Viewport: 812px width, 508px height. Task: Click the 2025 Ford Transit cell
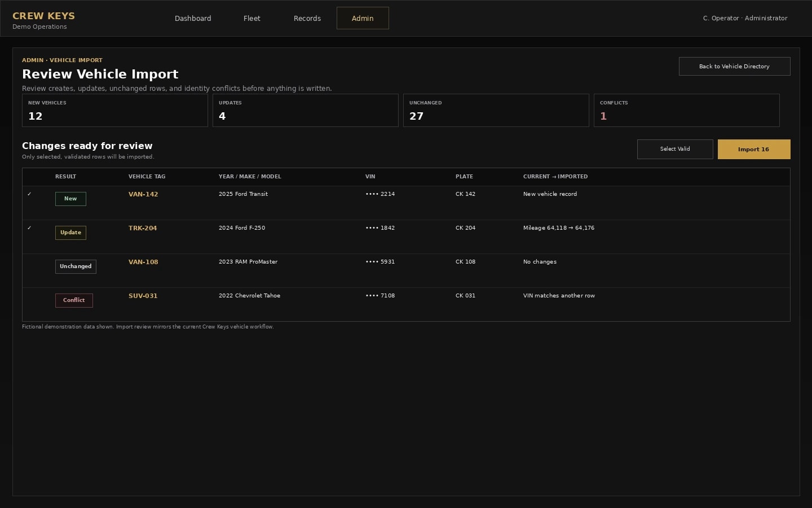click(x=243, y=194)
